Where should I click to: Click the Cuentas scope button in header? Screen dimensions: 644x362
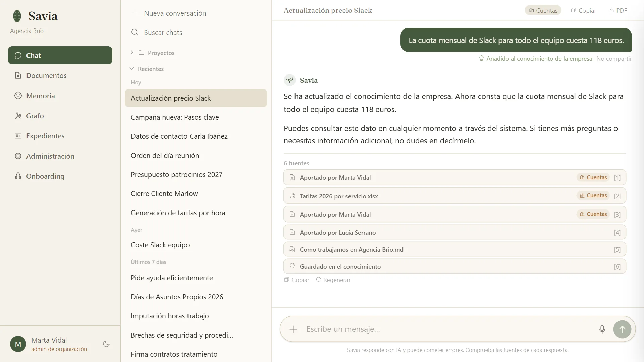tap(543, 10)
